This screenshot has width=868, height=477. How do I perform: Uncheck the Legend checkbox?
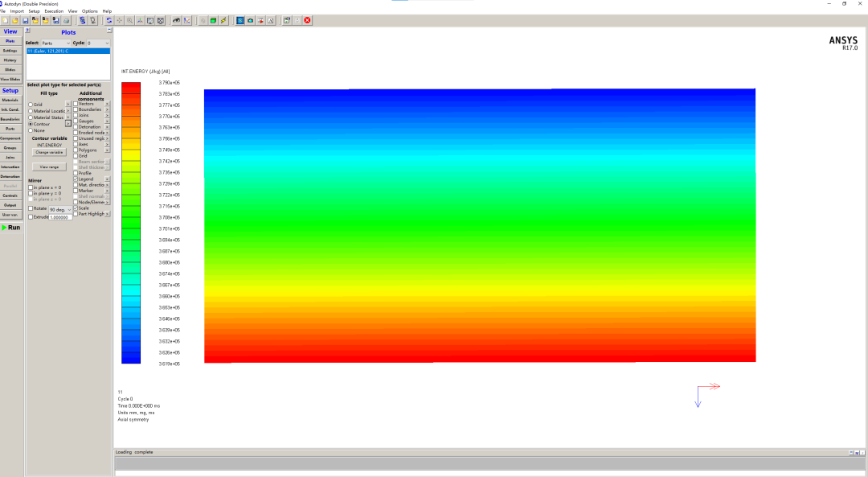point(76,179)
